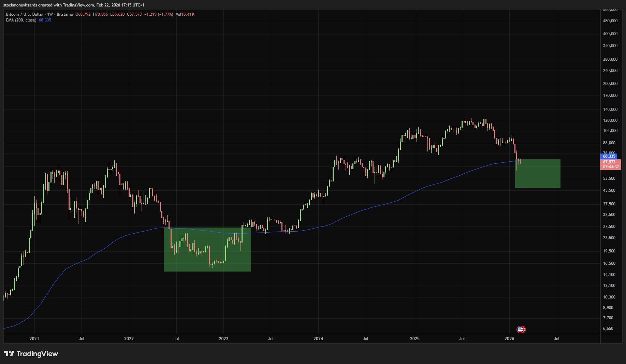
Task: Click the US flag economic event icon
Action: coord(521,329)
